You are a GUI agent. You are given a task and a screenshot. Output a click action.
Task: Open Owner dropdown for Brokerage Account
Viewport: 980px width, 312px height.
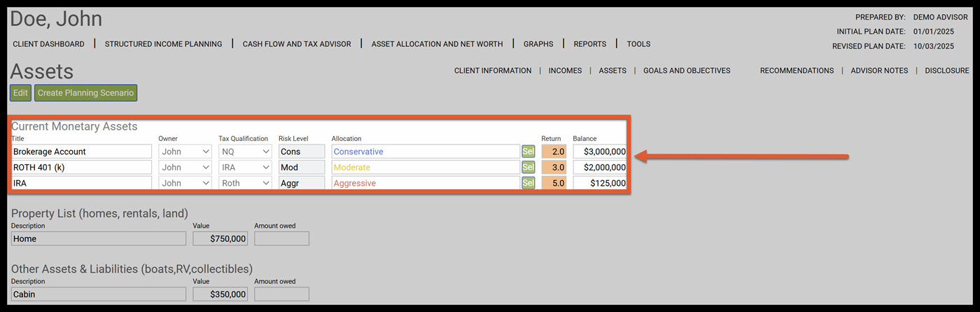coord(185,151)
